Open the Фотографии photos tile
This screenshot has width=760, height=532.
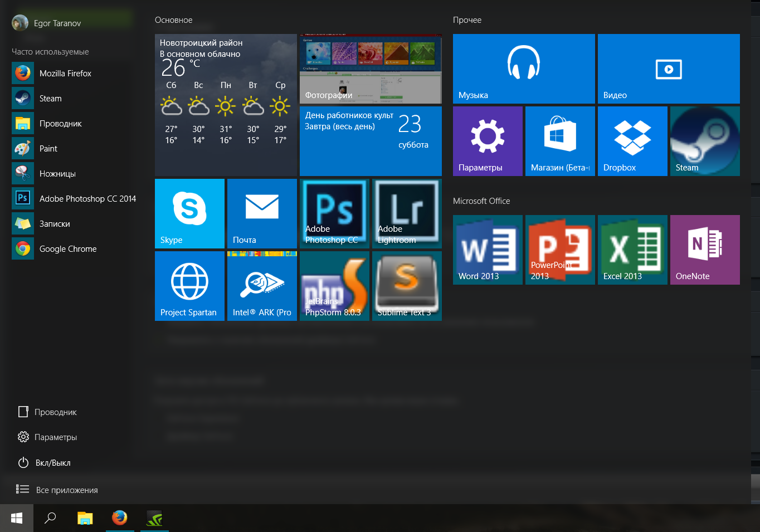tap(371, 69)
